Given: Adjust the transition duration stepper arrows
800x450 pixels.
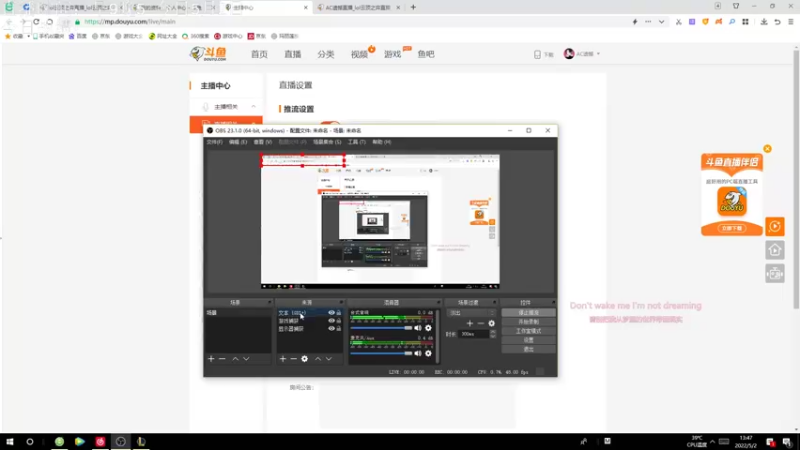Looking at the screenshot, I should tap(493, 334).
